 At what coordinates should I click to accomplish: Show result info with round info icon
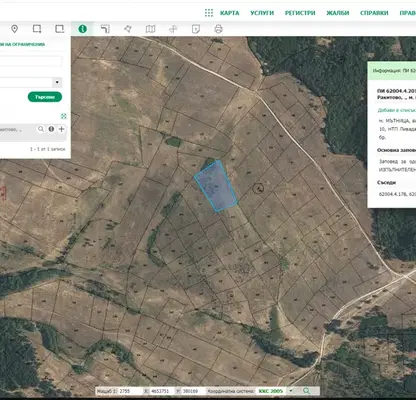click(x=51, y=129)
